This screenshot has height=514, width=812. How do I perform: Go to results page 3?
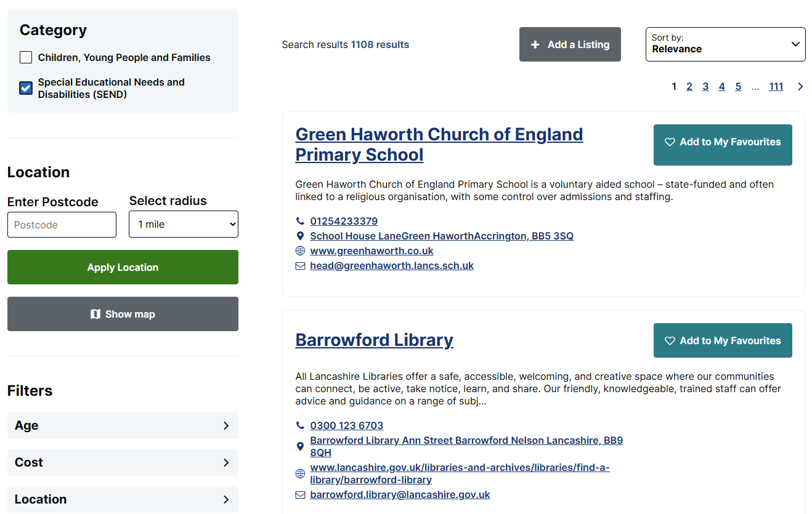click(705, 87)
